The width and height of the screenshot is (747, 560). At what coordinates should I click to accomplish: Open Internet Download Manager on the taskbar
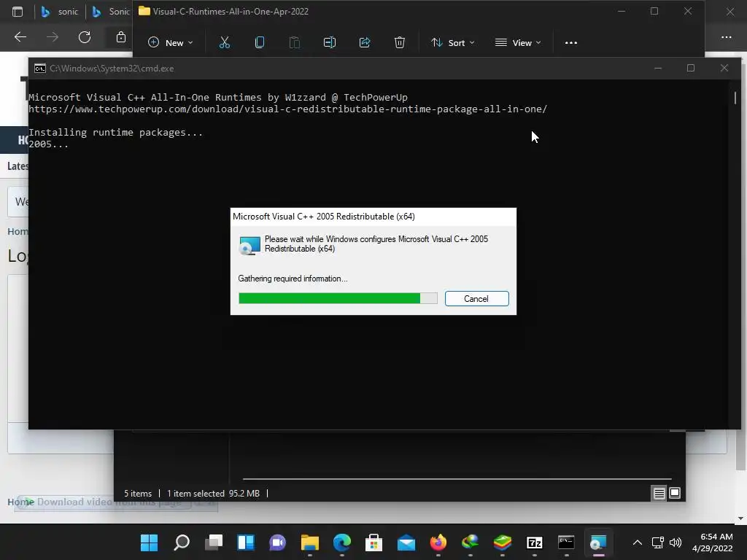click(471, 542)
